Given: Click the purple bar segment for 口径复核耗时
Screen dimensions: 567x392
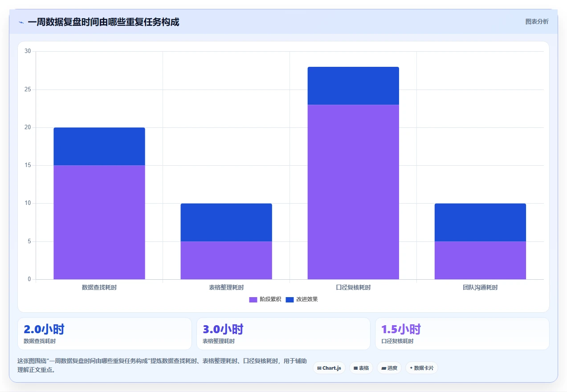Looking at the screenshot, I should point(353,192).
